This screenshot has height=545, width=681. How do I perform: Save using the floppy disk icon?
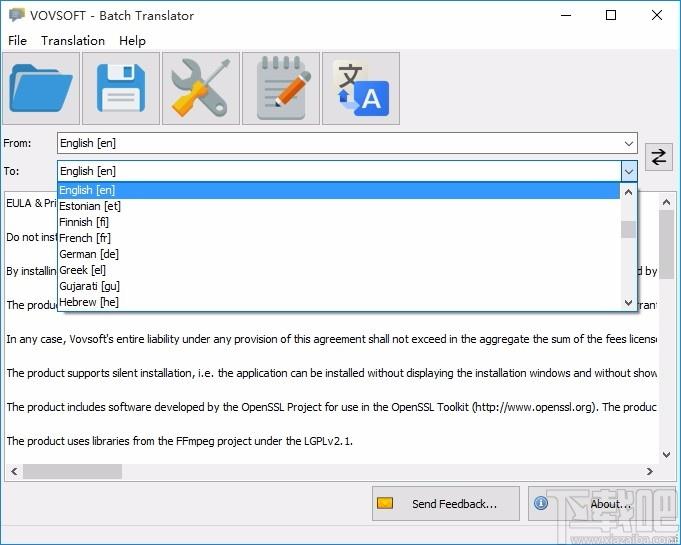click(x=121, y=89)
